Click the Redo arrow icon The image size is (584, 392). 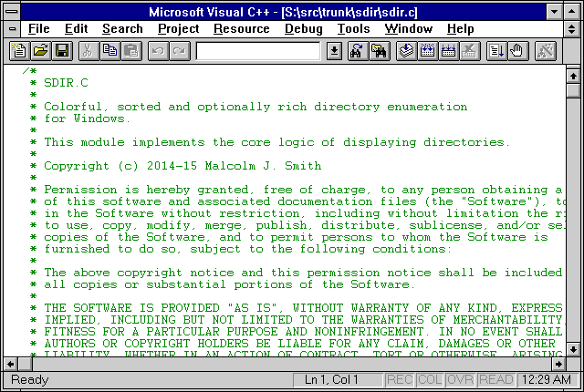click(x=179, y=51)
